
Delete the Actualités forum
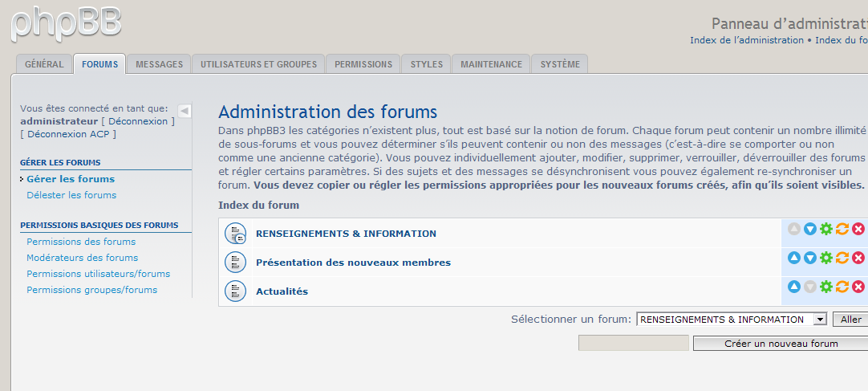pos(858,287)
